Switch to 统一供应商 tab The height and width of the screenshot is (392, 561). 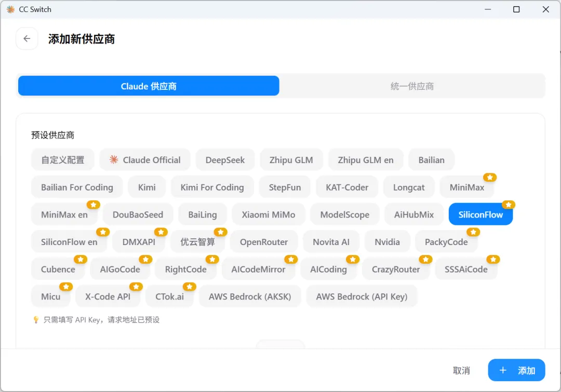pyautogui.click(x=412, y=86)
